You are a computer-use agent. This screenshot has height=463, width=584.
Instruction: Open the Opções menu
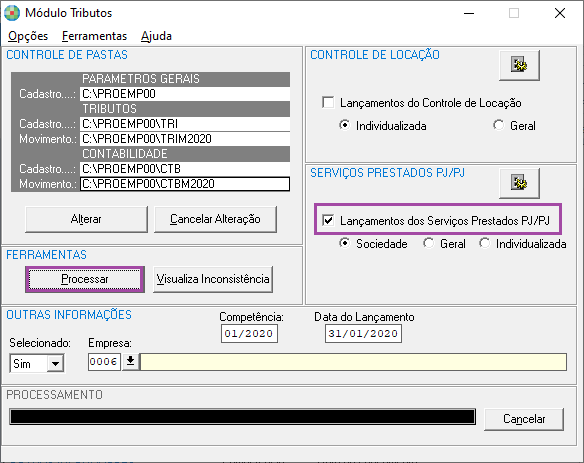28,36
